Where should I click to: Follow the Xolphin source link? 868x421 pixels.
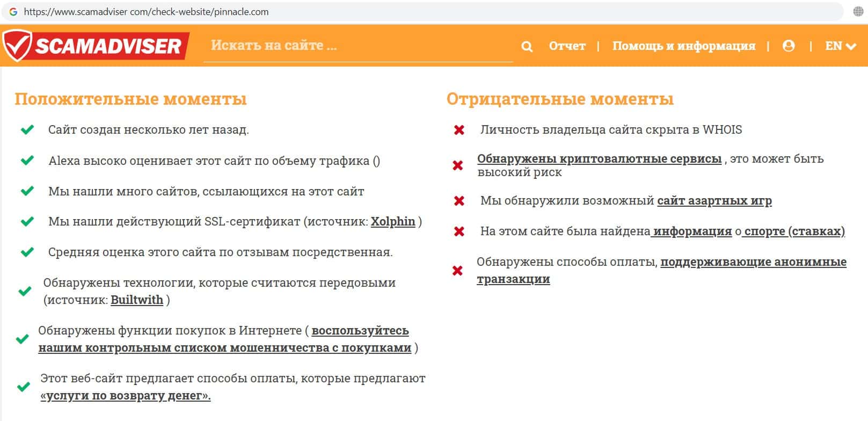pos(393,222)
